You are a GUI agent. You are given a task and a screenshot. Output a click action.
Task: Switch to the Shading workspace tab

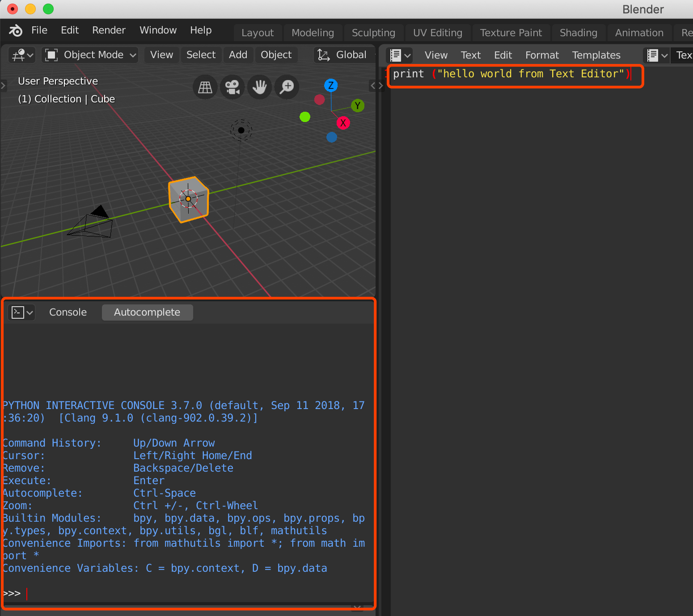[x=578, y=32]
